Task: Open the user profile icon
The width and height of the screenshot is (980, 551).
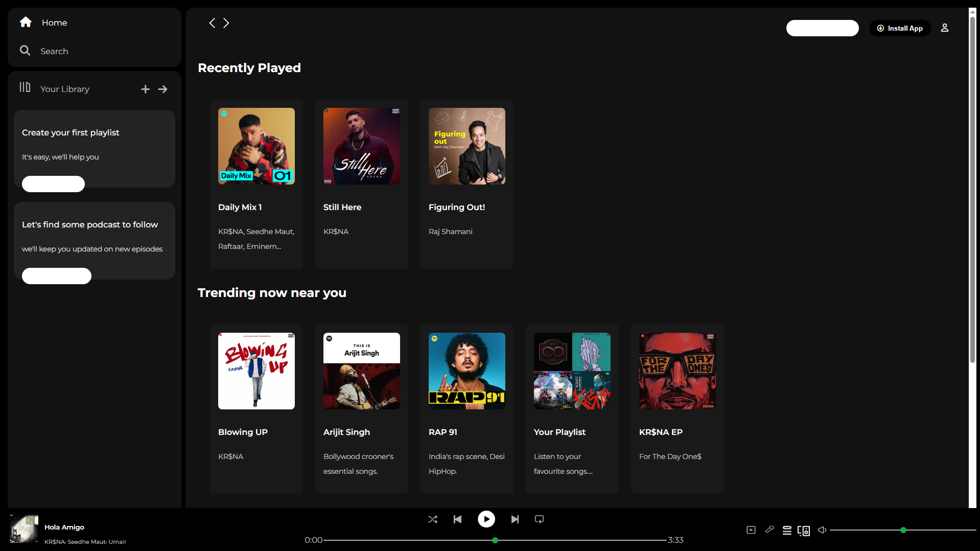Action: (945, 28)
